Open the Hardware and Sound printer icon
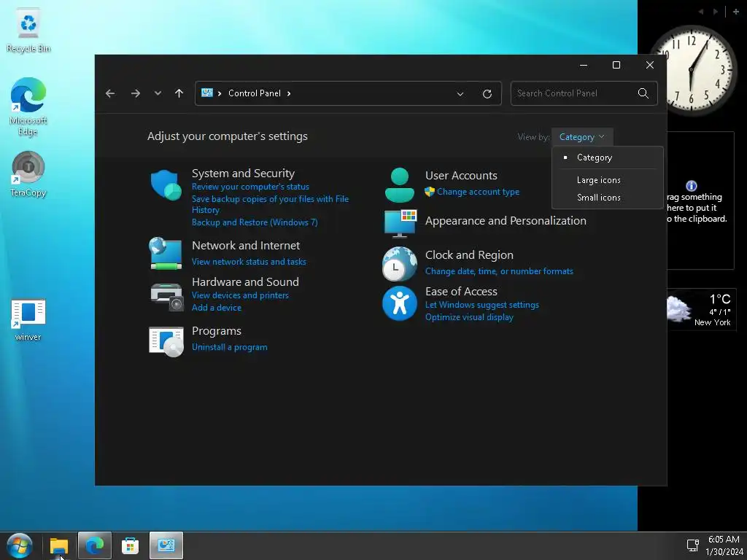The image size is (747, 560). 166,296
